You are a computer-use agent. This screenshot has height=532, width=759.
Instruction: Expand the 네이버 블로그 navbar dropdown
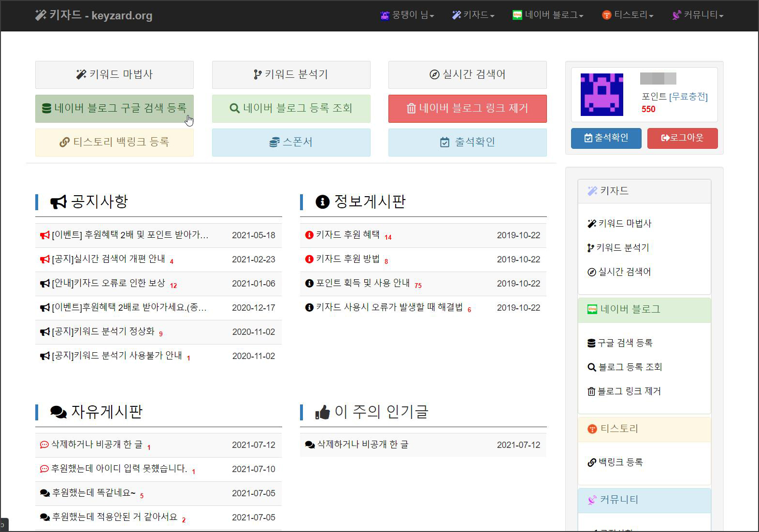[548, 15]
